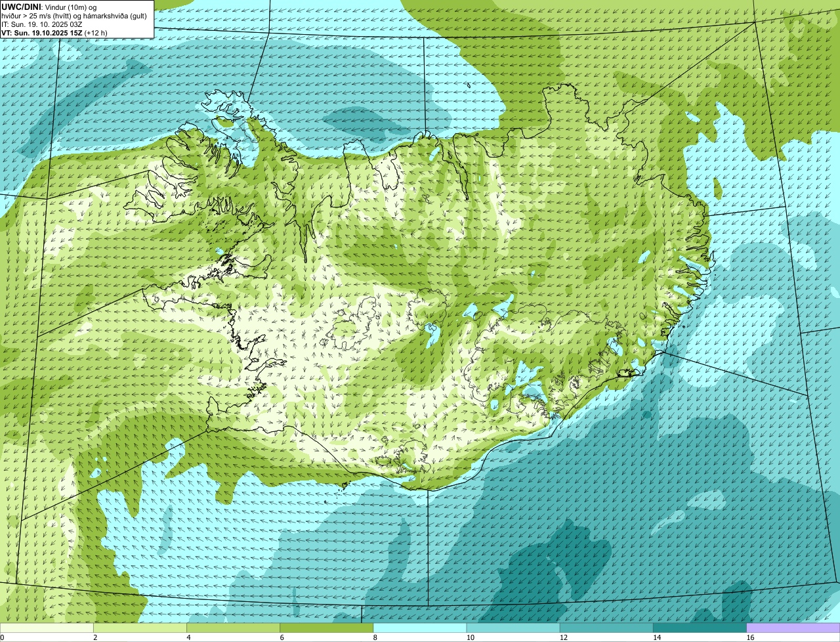840x642 pixels.
Task: Click the legend tick label '16'
Action: point(750,637)
